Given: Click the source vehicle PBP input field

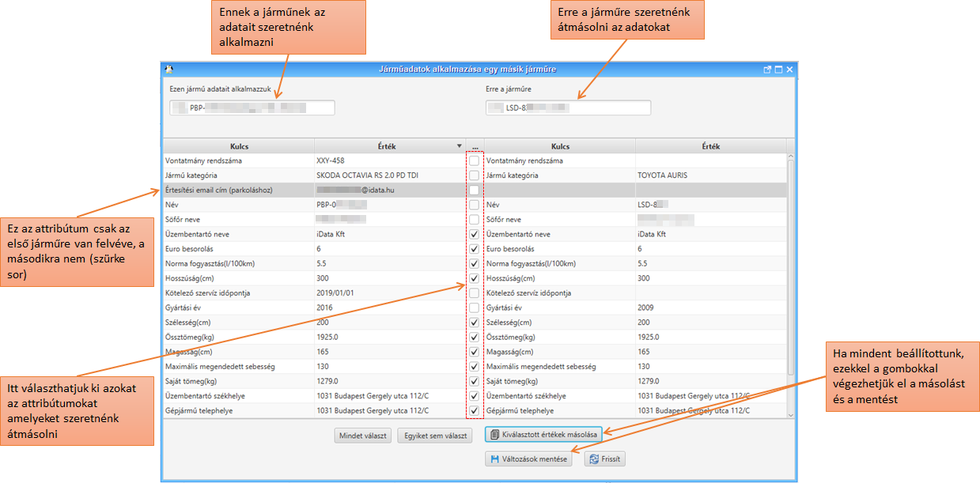Looking at the screenshot, I should coord(252,108).
